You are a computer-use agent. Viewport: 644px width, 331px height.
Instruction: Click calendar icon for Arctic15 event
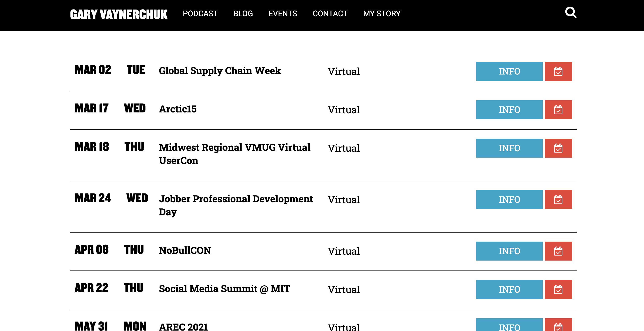tap(558, 110)
